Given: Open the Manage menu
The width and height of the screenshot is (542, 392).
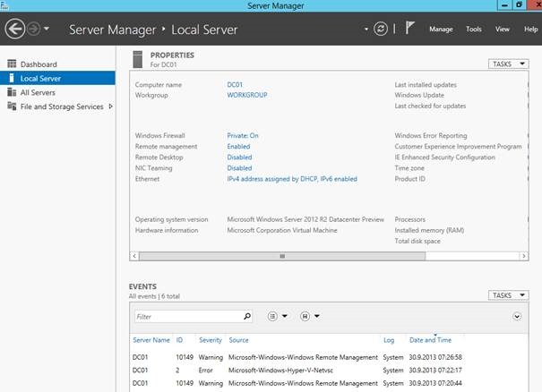Looking at the screenshot, I should [441, 30].
